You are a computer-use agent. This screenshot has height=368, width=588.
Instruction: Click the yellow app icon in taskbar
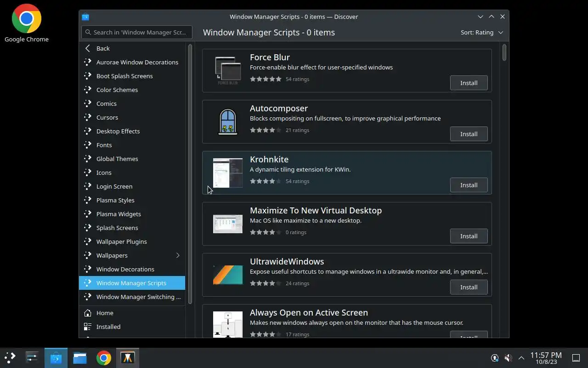(x=128, y=357)
